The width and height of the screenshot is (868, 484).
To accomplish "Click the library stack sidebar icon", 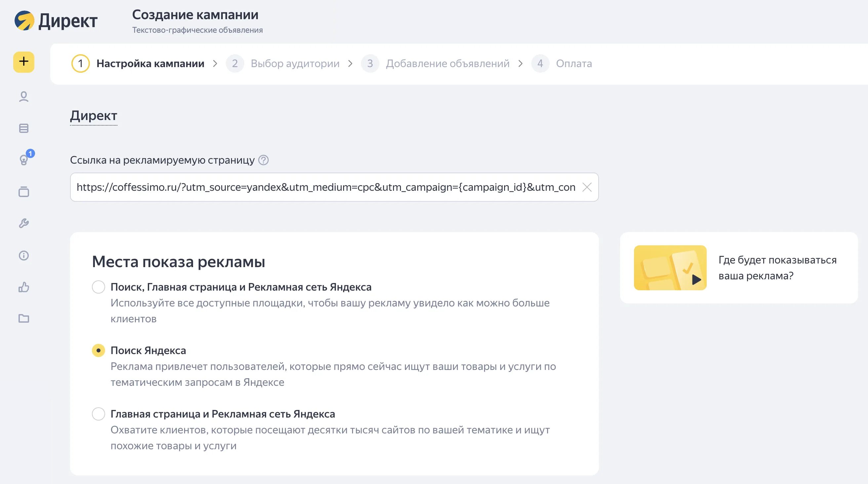I will 23,192.
